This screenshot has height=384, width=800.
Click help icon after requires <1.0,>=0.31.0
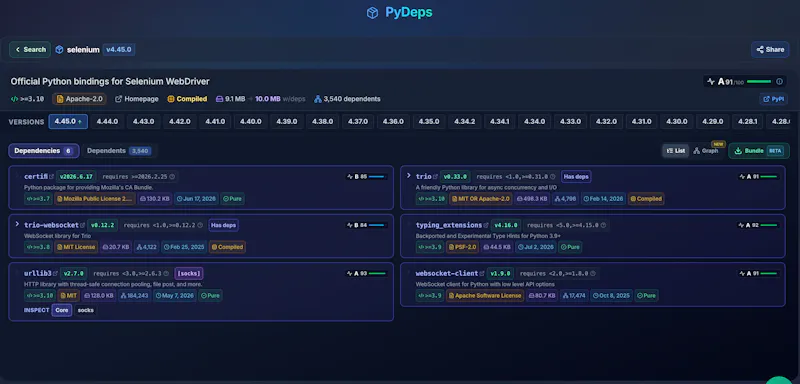click(x=553, y=177)
